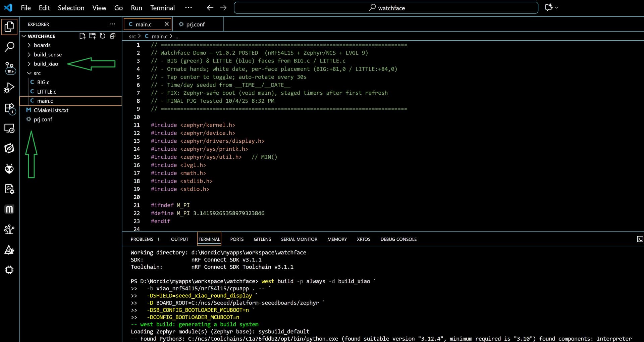The height and width of the screenshot is (342, 644).
Task: Open Run and Debug view
Action: pyautogui.click(x=9, y=88)
